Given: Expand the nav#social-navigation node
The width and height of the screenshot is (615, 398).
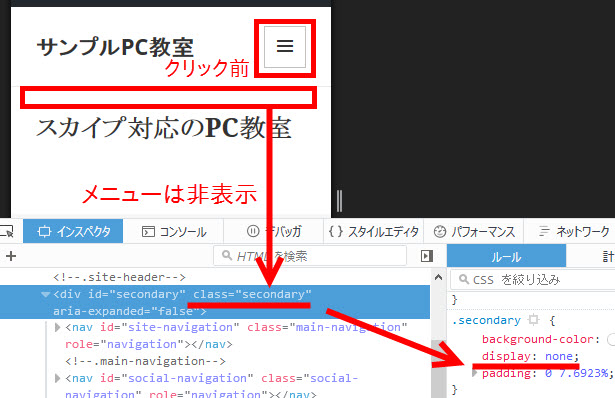Looking at the screenshot, I should coord(58,378).
